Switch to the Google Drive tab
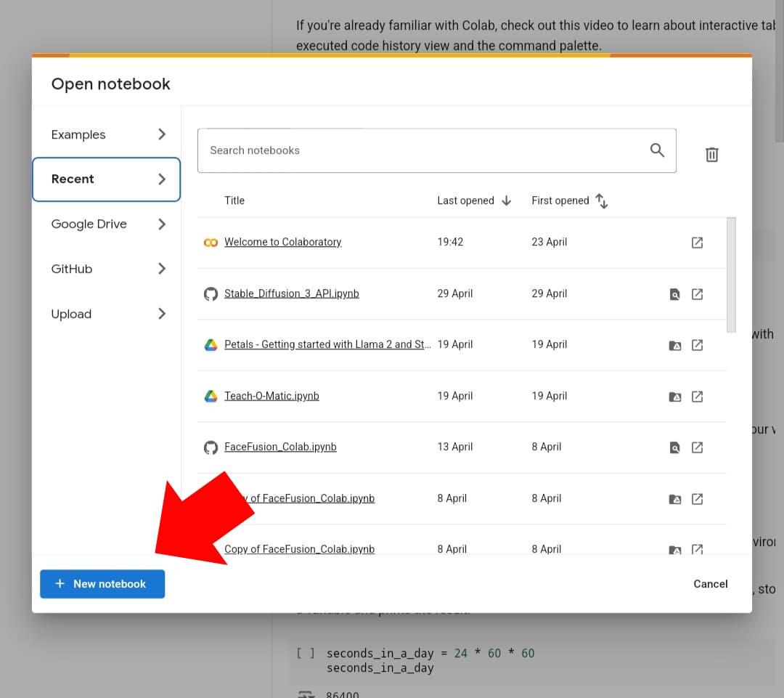 tap(89, 224)
